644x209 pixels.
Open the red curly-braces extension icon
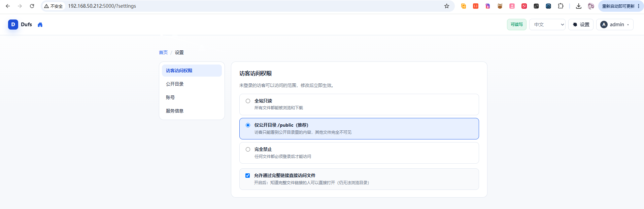476,6
